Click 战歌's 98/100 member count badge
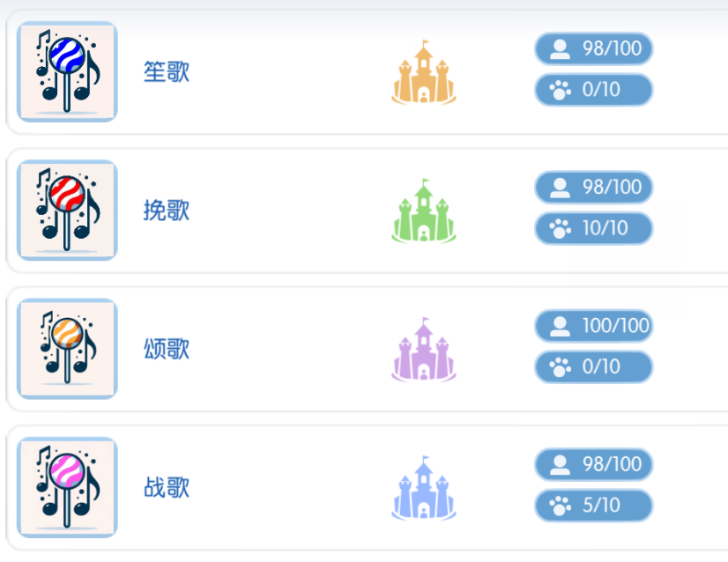Image resolution: width=728 pixels, height=562 pixels. (x=593, y=464)
